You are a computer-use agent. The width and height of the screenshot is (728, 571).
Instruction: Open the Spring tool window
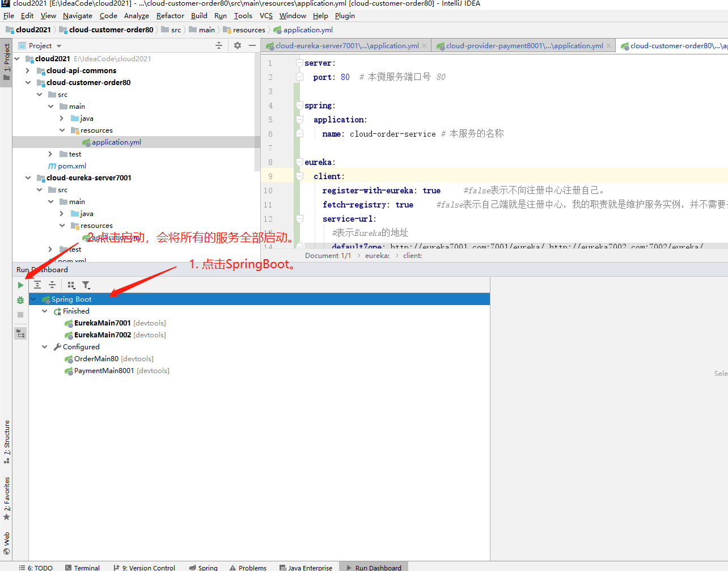pos(203,567)
